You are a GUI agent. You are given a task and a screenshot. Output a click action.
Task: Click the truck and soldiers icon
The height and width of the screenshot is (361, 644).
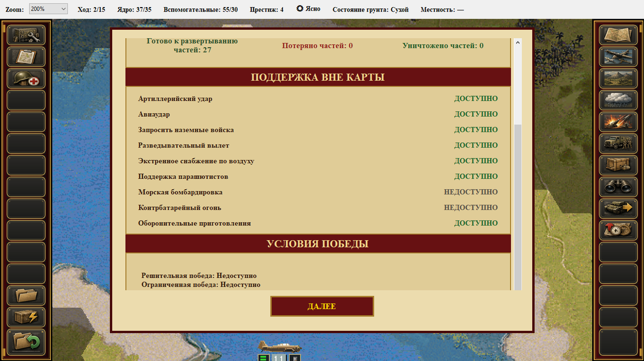(618, 143)
